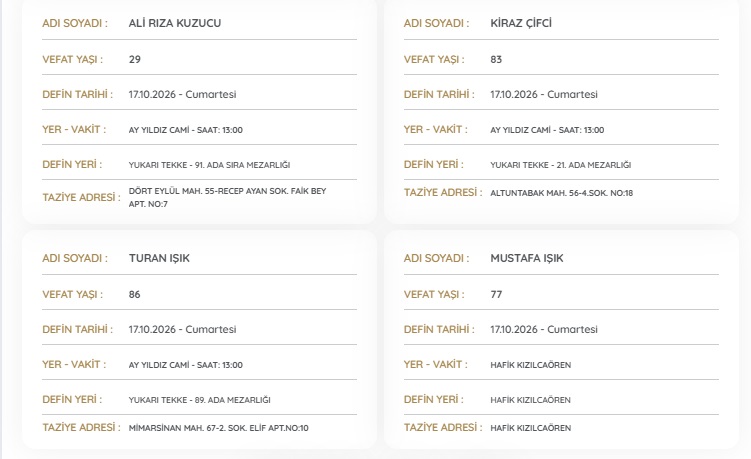Select the name MUSTAFA IŞIK
Viewport: 751px width, 459px height.
tap(526, 258)
